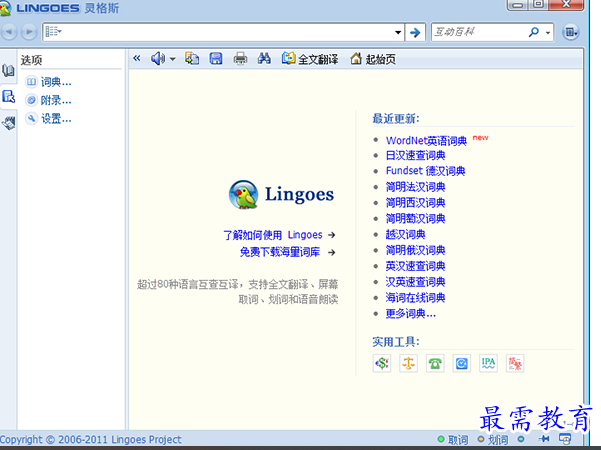
Task: Open the telephone codes tool icon
Action: tap(435, 363)
